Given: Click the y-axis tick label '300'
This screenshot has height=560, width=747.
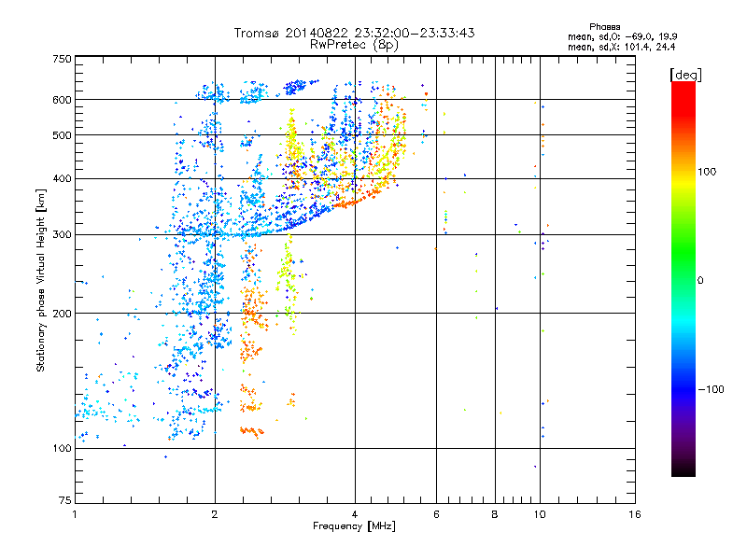Looking at the screenshot, I should pos(63,235).
